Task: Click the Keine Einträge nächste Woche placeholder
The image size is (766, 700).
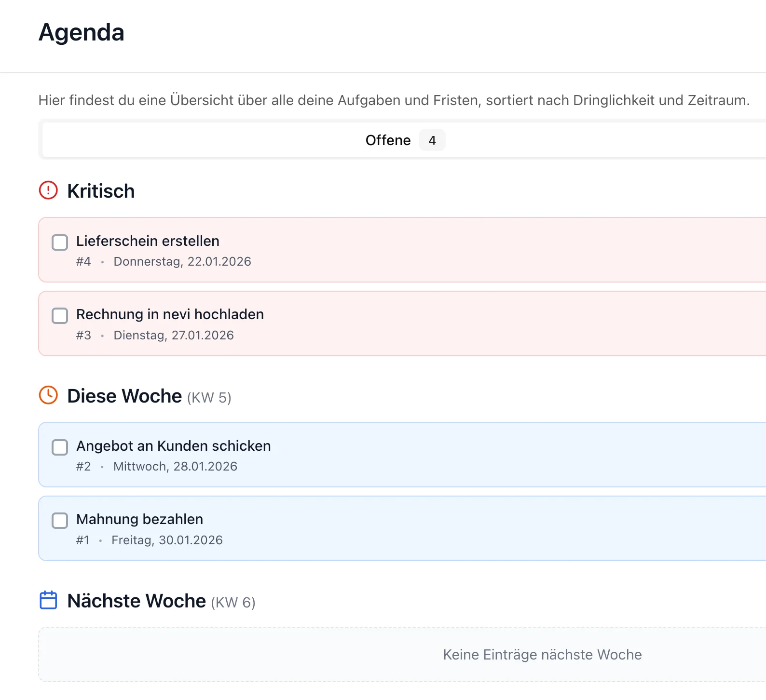Action: click(542, 655)
